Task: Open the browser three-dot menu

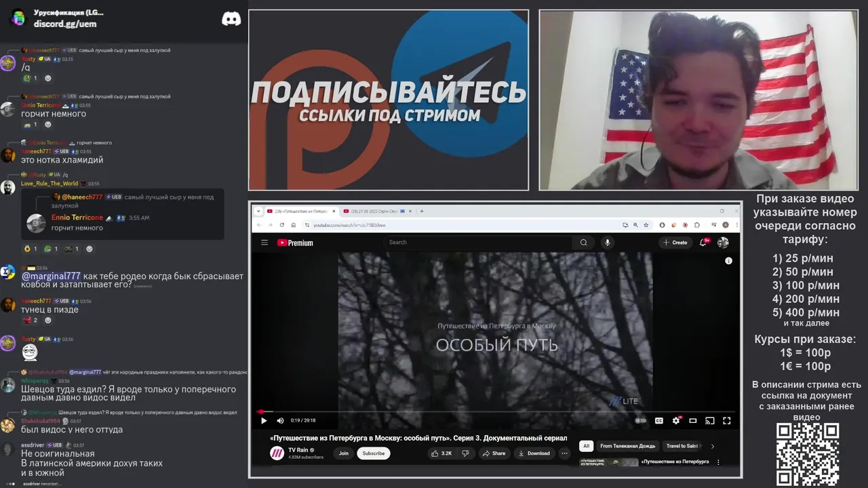Action: [736, 224]
